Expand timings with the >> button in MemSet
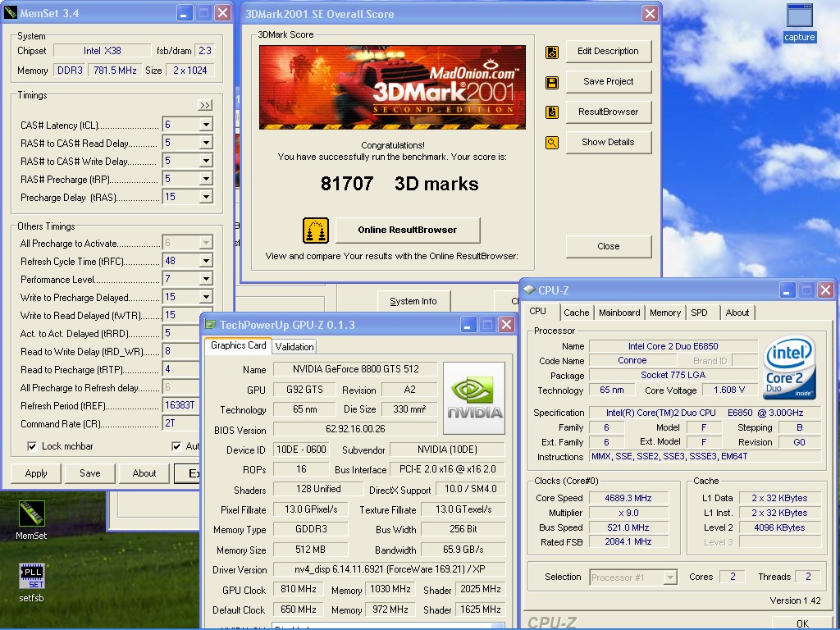Viewport: 840px width, 630px height. tap(204, 105)
